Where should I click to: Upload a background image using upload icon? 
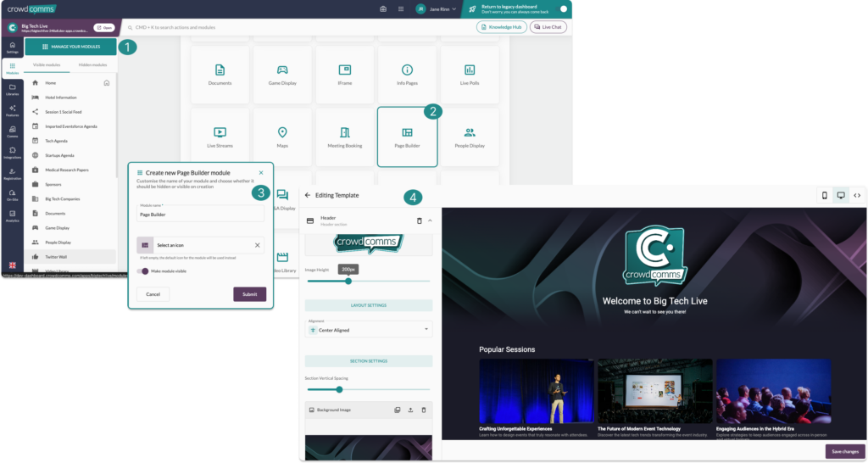(410, 410)
